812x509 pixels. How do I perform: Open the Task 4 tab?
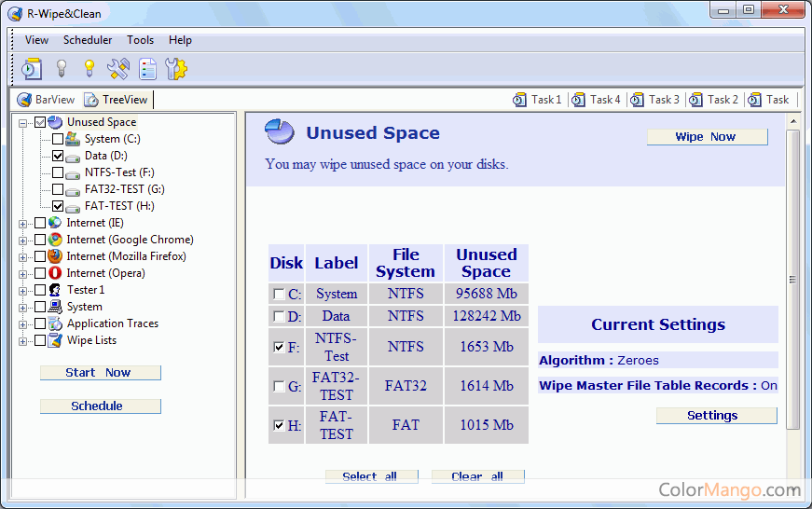tap(596, 100)
